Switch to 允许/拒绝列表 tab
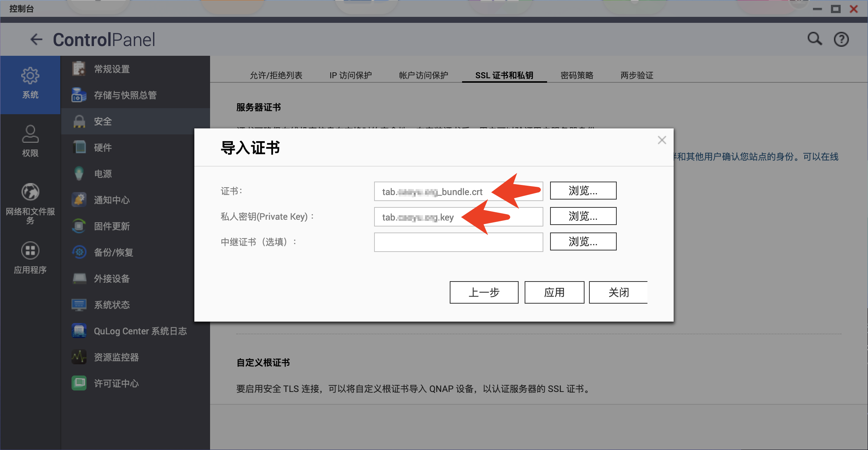The height and width of the screenshot is (450, 868). pos(276,75)
